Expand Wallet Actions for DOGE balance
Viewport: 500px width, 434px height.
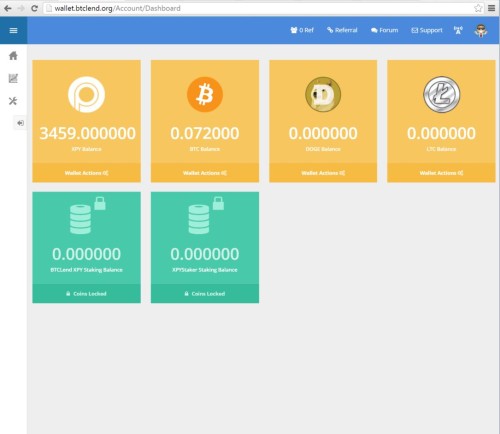pos(323,173)
